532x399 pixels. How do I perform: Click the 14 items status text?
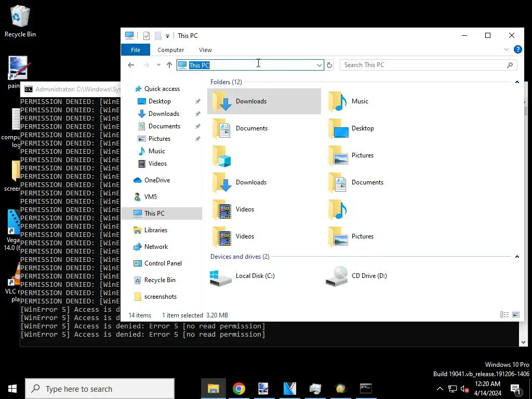[x=140, y=315]
